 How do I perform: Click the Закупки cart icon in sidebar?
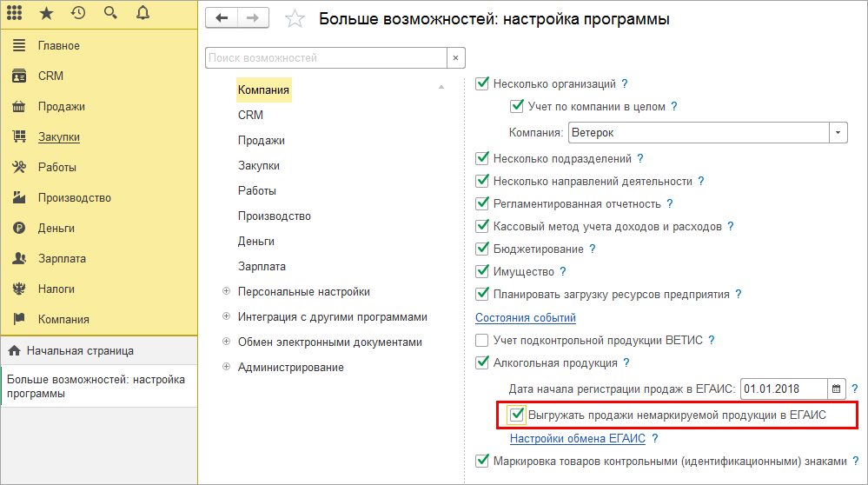(19, 136)
